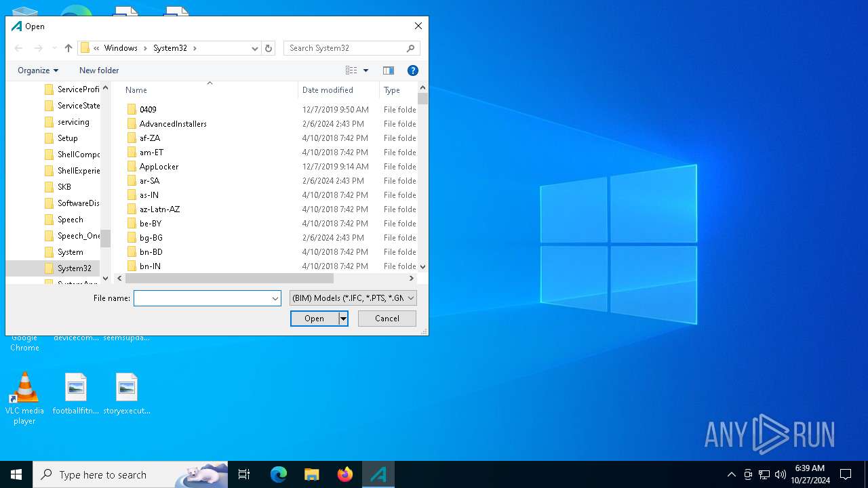This screenshot has width=868, height=488.
Task: Open recent locations dropdown arrow
Action: click(54, 48)
